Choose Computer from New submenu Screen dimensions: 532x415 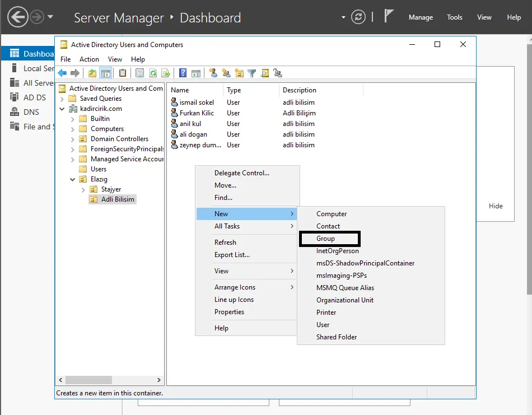point(371,214)
